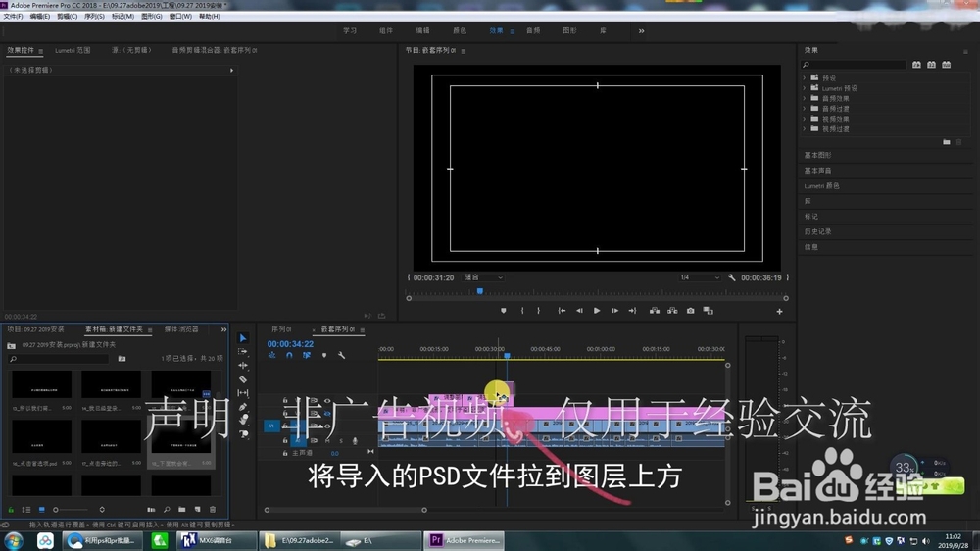The width and height of the screenshot is (980, 551).
Task: Expand the 音频过渡 folder
Action: pyautogui.click(x=805, y=109)
